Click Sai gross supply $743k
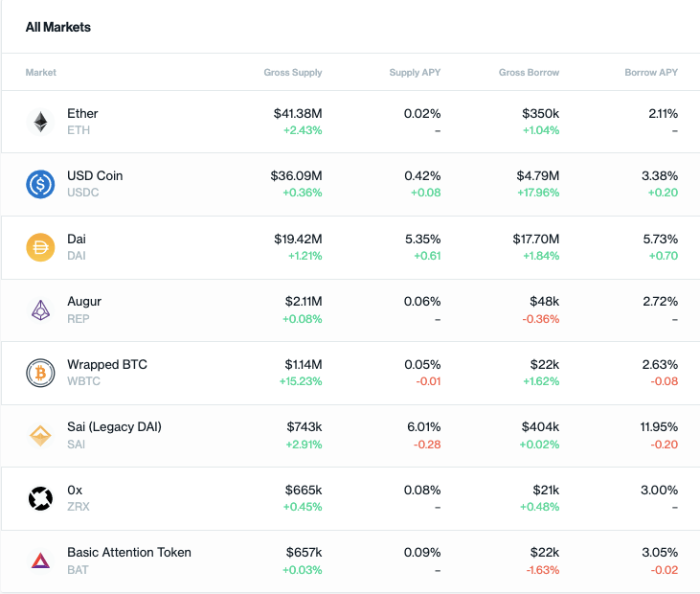This screenshot has width=700, height=594. [x=304, y=427]
